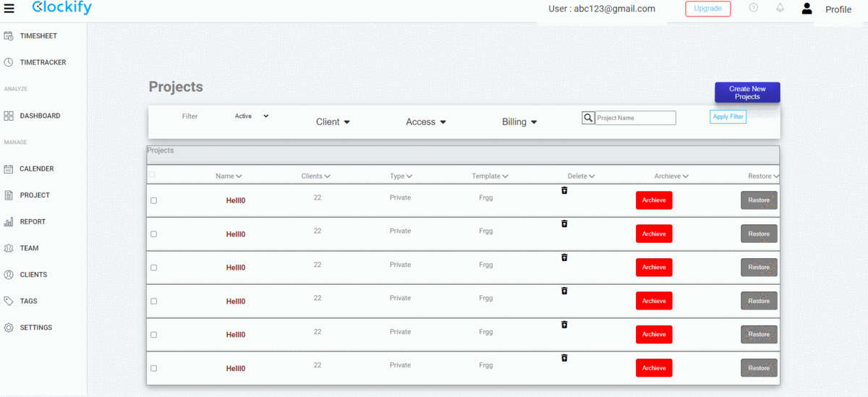Open the hamburger menu at top left
The image size is (868, 397).
9,9
